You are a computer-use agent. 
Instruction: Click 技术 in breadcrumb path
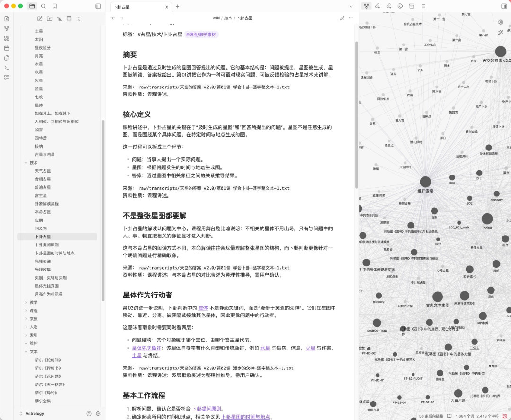click(228, 18)
